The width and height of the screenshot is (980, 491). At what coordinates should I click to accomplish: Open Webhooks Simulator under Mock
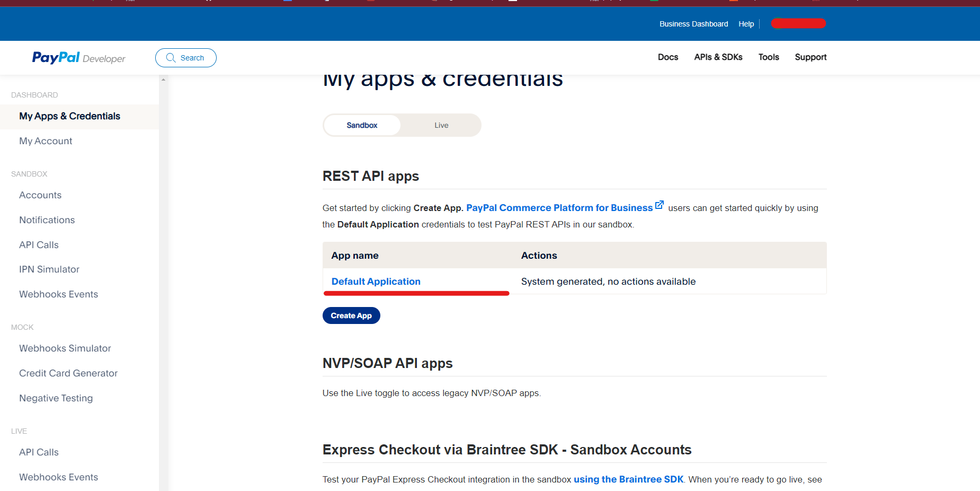[65, 348]
